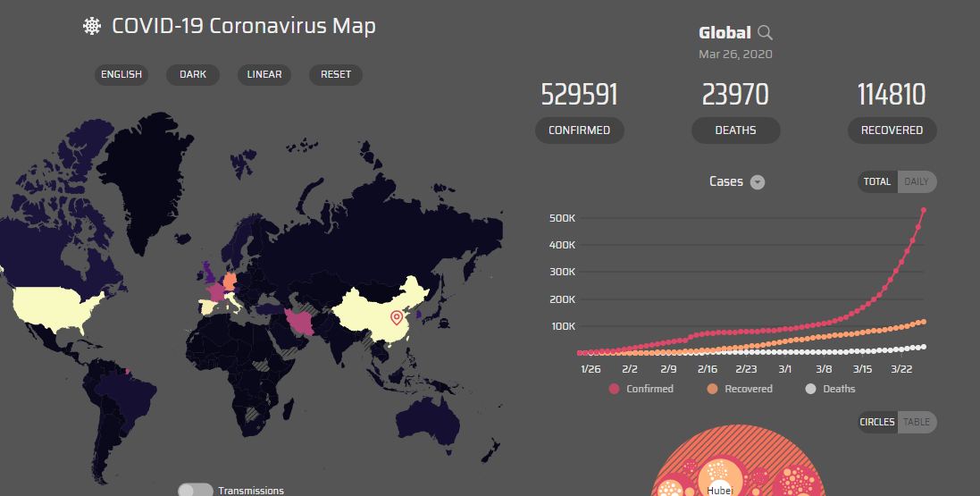The image size is (980, 496).
Task: Select the CONFIRMED metric button
Action: click(580, 130)
